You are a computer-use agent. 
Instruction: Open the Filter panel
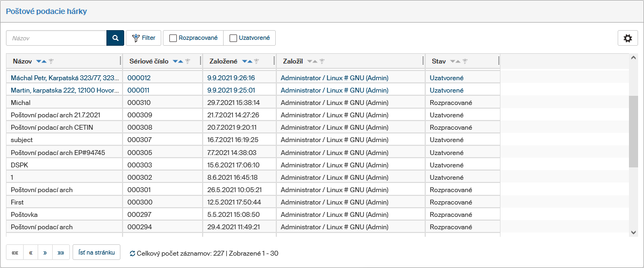(x=144, y=38)
